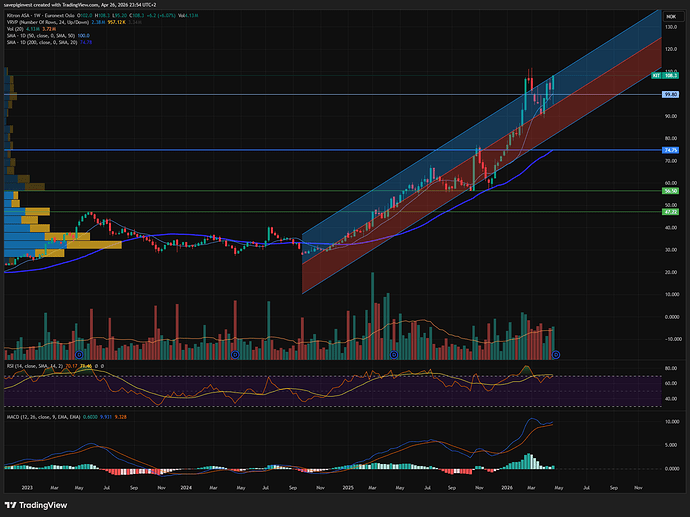This screenshot has width=690, height=517.
Task: Select the 99.80 horizontal line price label
Action: click(x=671, y=94)
